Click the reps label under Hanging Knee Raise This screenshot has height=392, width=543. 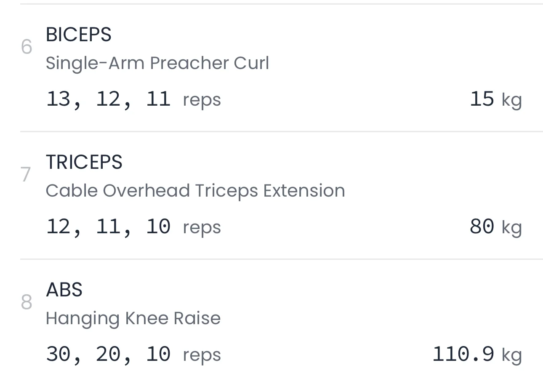point(202,355)
